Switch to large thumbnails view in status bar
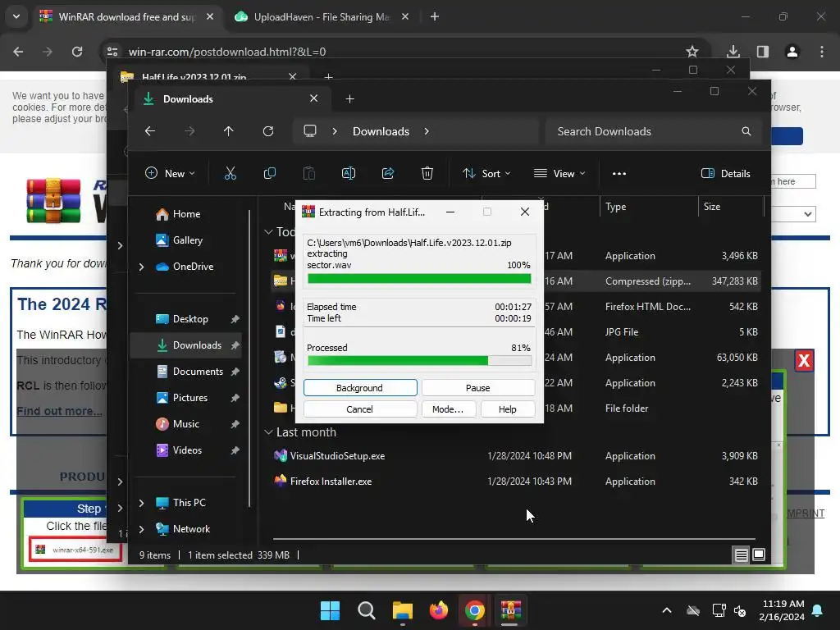The image size is (840, 630). 759,555
